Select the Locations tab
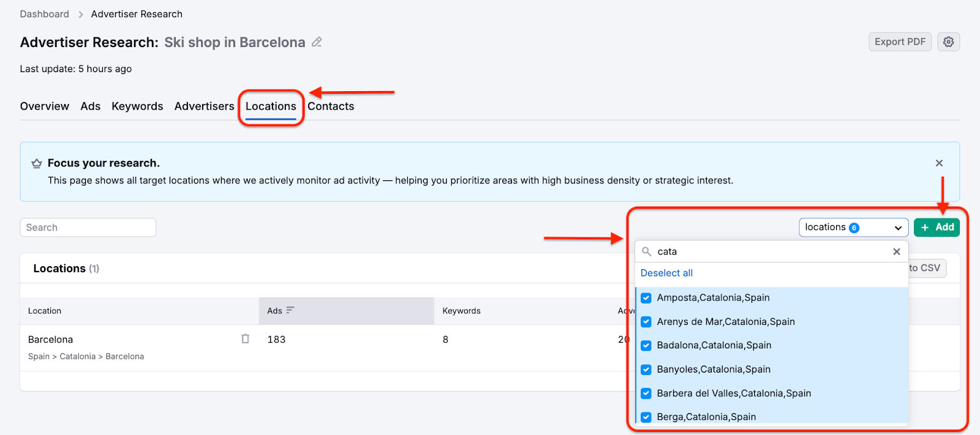 [271, 106]
